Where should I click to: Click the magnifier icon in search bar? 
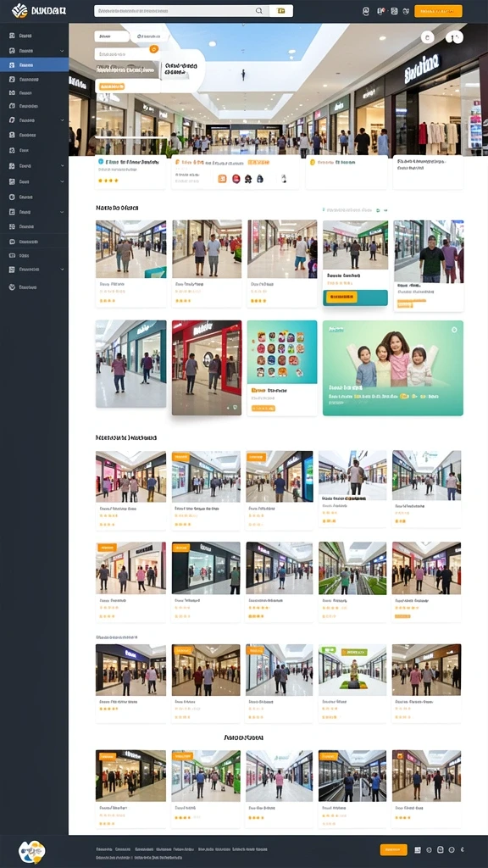tap(258, 10)
